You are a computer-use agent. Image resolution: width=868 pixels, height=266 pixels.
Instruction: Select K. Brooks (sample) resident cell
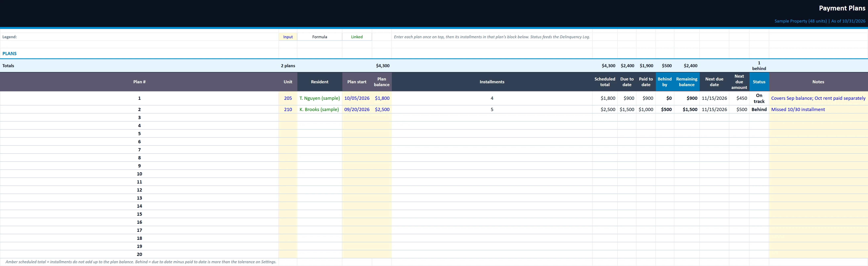(x=319, y=109)
